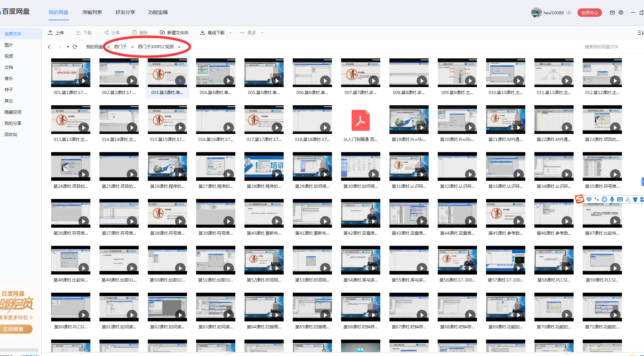The height and width of the screenshot is (356, 644).
Task: Switch to the 好友分享 tab
Action: pyautogui.click(x=125, y=12)
